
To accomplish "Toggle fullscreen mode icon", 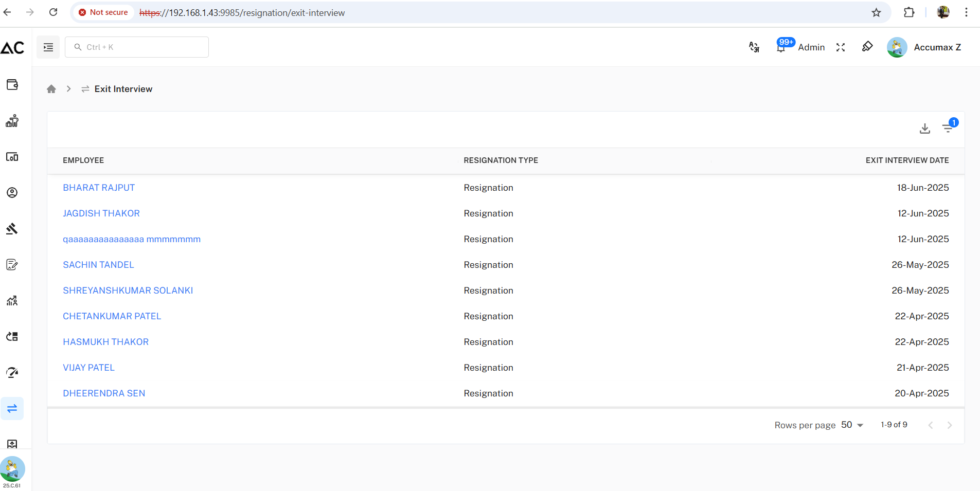I will click(841, 47).
